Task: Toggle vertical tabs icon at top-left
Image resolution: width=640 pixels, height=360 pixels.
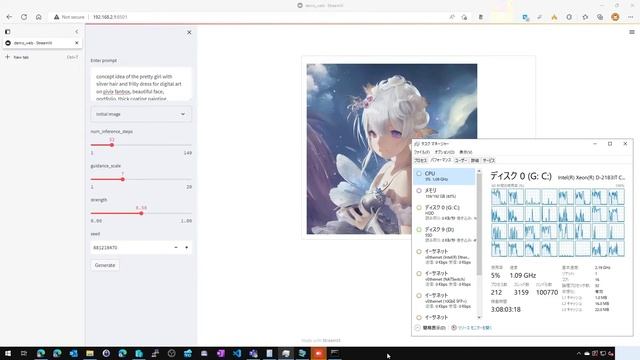Action: coord(7,31)
